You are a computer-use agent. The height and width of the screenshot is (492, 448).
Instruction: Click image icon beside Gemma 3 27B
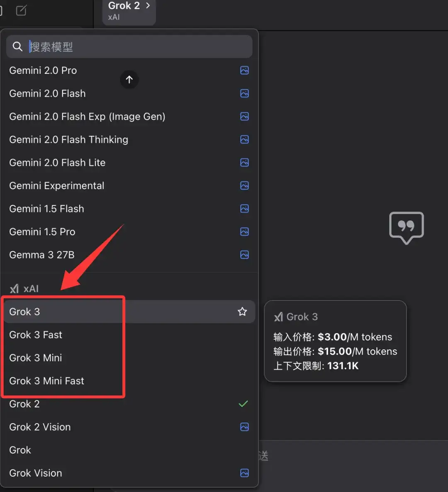coord(244,255)
